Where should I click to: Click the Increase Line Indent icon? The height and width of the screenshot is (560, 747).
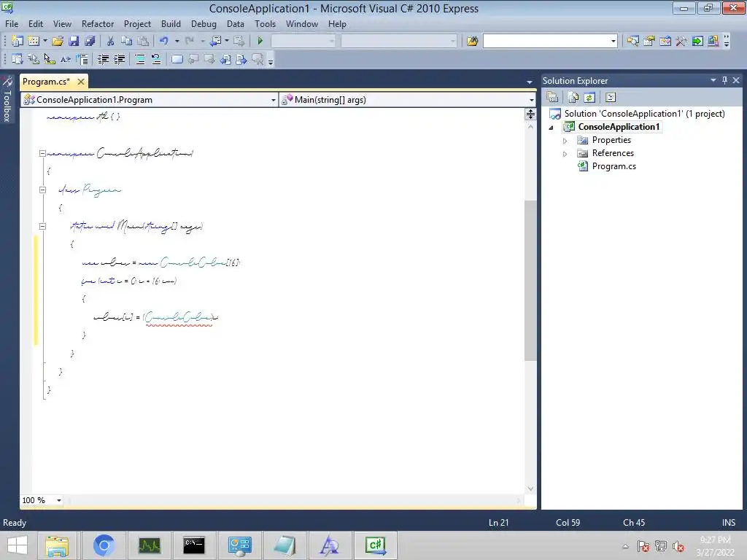tap(119, 59)
